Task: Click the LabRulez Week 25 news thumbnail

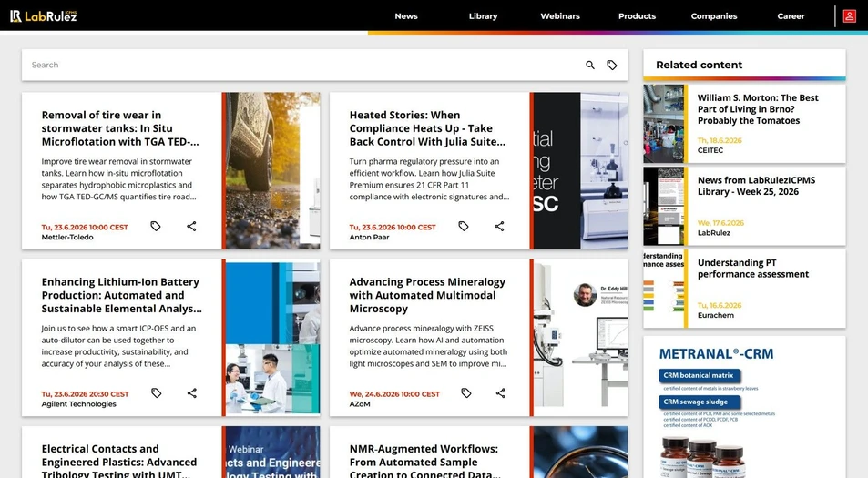Action: click(x=664, y=207)
